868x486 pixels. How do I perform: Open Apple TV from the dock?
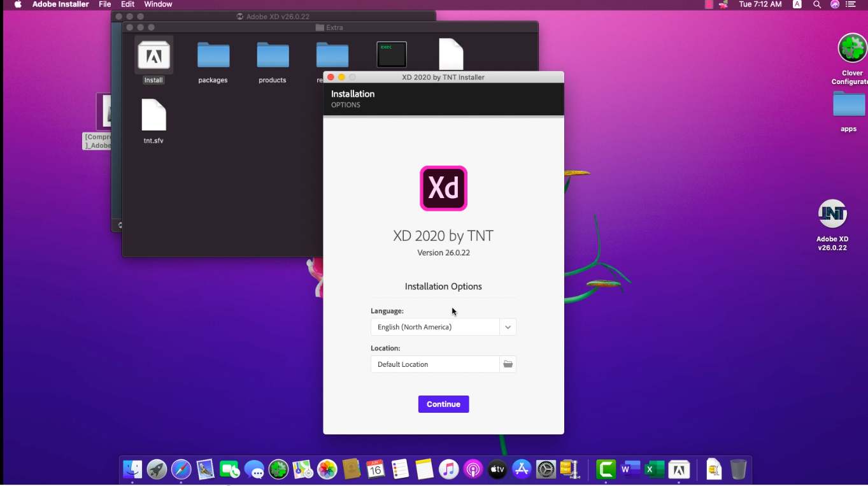pos(497,470)
